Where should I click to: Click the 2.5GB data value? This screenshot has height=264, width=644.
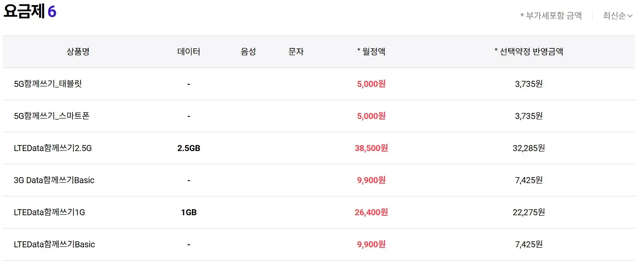(x=189, y=148)
